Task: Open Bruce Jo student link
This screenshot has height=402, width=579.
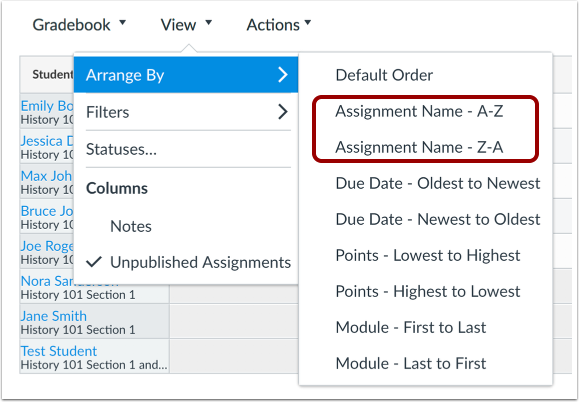Action: (47, 211)
